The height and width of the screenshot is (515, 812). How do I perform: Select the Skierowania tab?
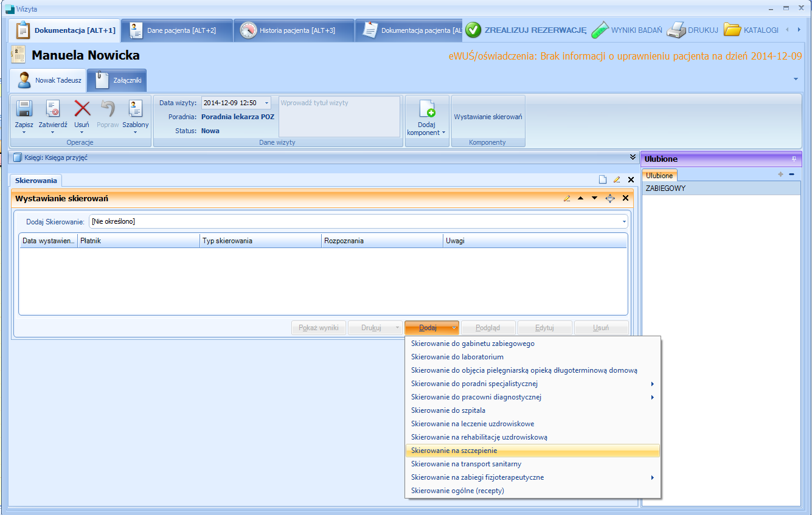[36, 180]
